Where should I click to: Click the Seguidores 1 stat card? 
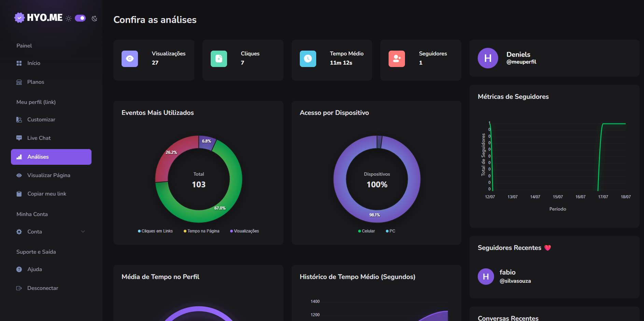tap(421, 60)
